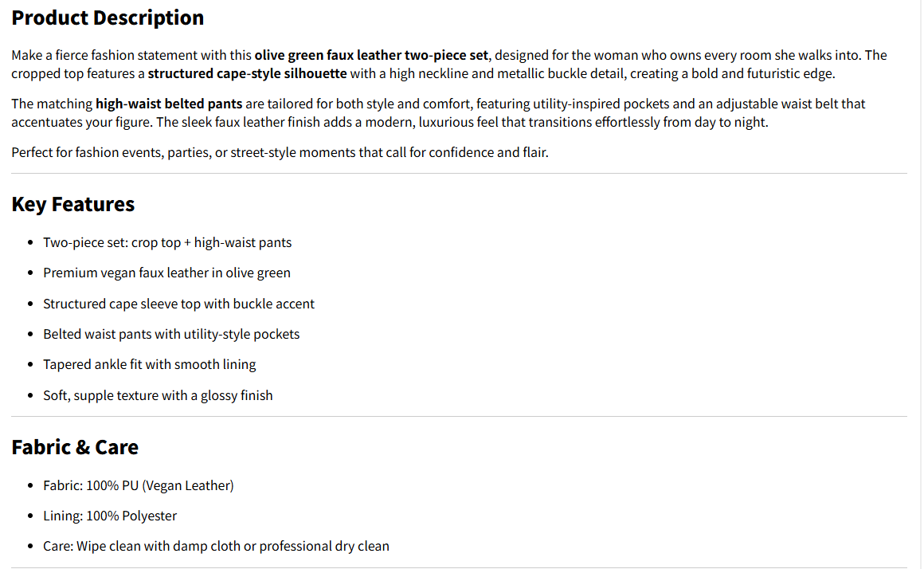Click the "Fabric: 100% PU" line
This screenshot has width=924, height=569.
pos(138,485)
